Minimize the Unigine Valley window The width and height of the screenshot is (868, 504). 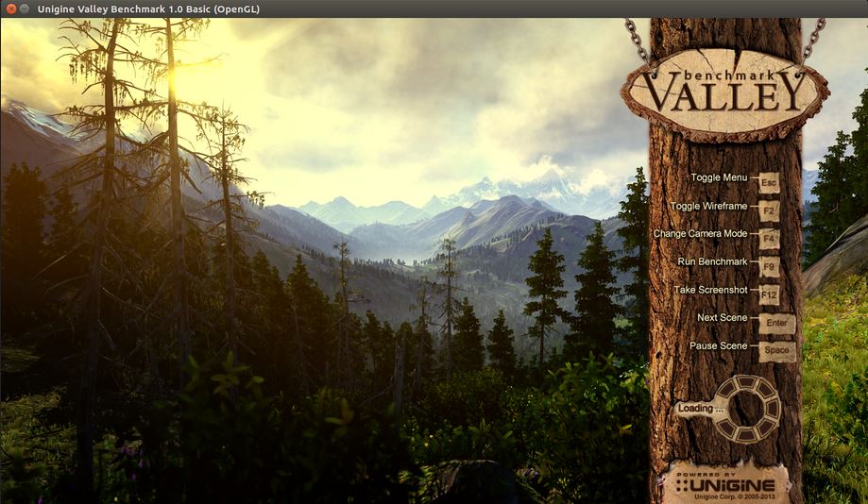tap(24, 8)
